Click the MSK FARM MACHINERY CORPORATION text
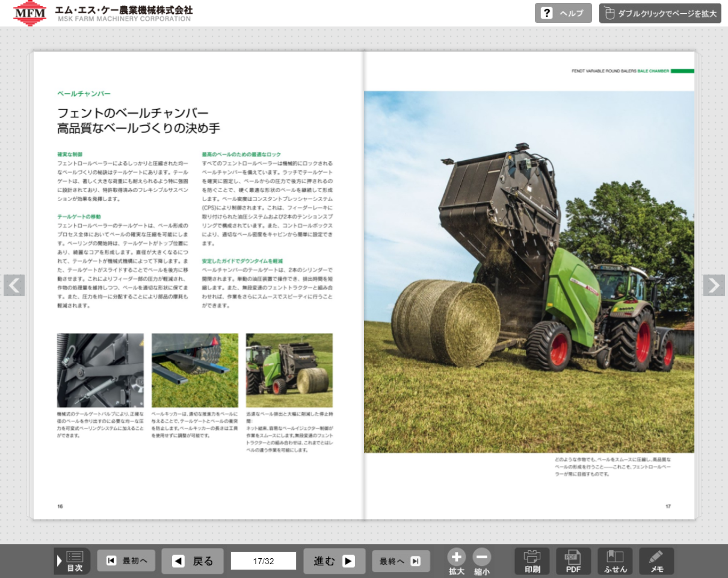 [125, 19]
